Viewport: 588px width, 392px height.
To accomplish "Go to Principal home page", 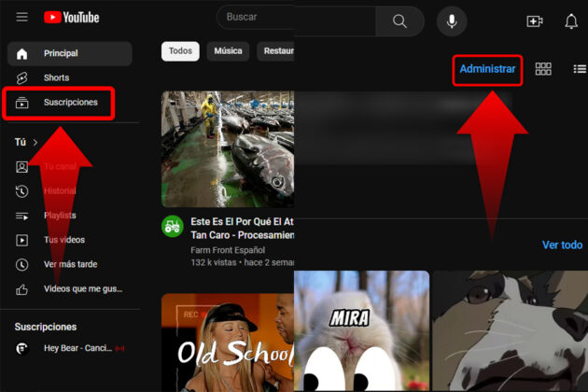I will [x=70, y=53].
